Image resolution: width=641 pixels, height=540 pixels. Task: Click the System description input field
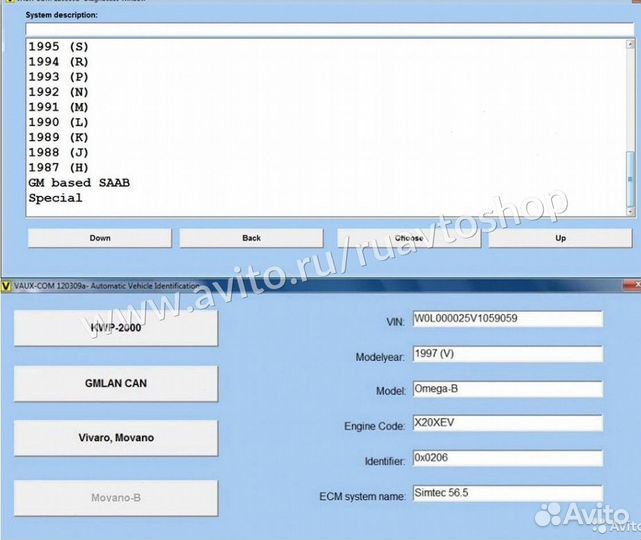329,29
